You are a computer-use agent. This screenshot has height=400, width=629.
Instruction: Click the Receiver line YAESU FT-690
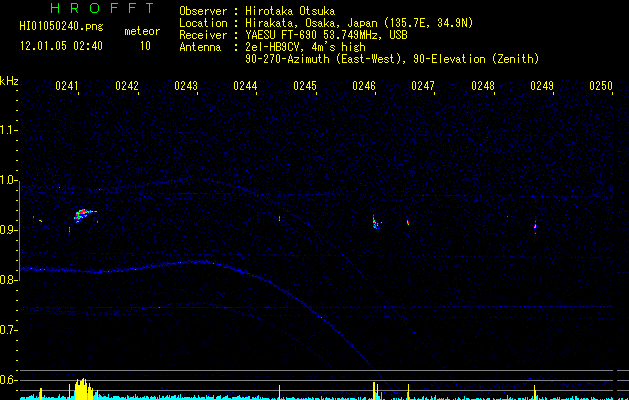click(x=293, y=35)
